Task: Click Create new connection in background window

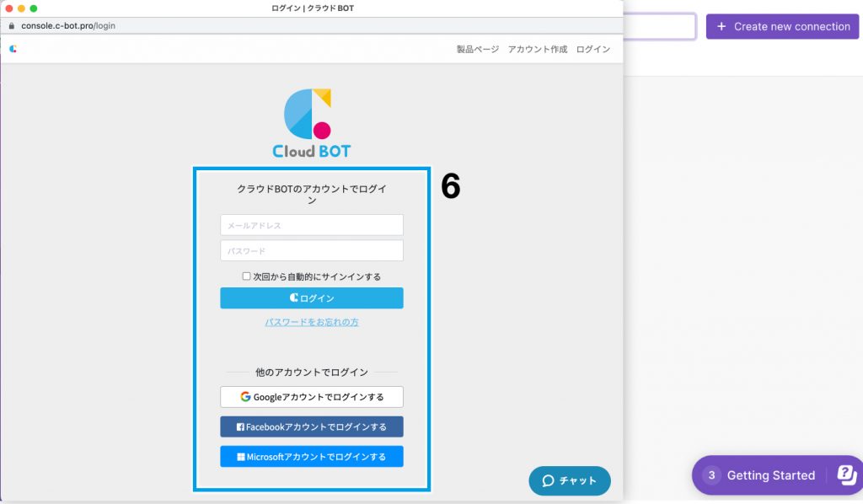Action: pyautogui.click(x=783, y=26)
